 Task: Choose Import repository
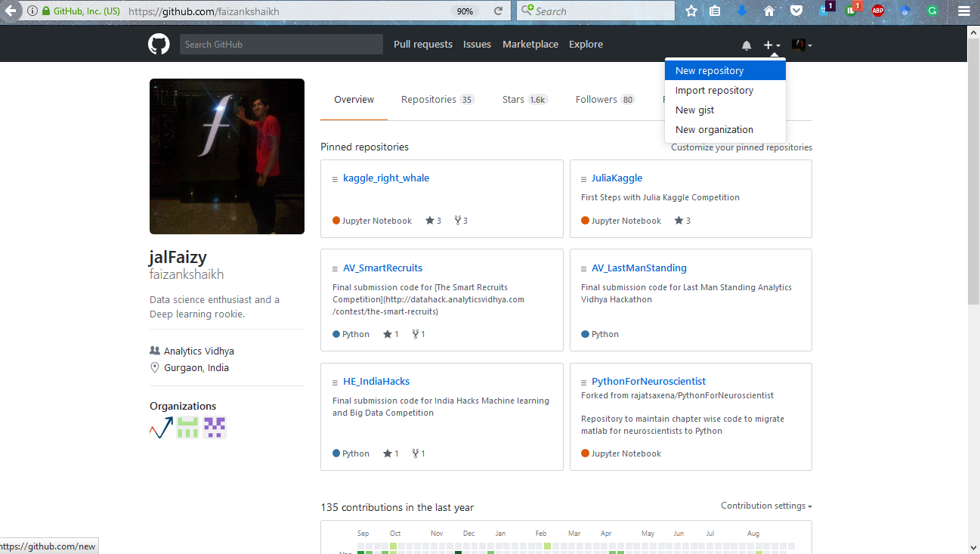(725, 90)
